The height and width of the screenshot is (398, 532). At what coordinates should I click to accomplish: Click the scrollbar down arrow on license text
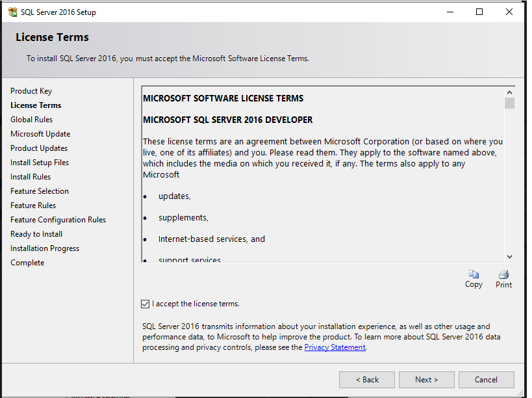(x=509, y=256)
